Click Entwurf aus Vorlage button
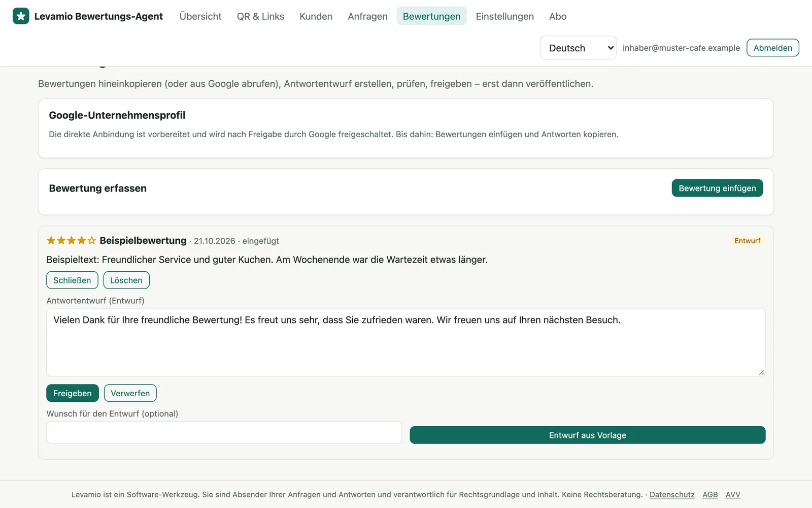The width and height of the screenshot is (812, 508). 588,435
